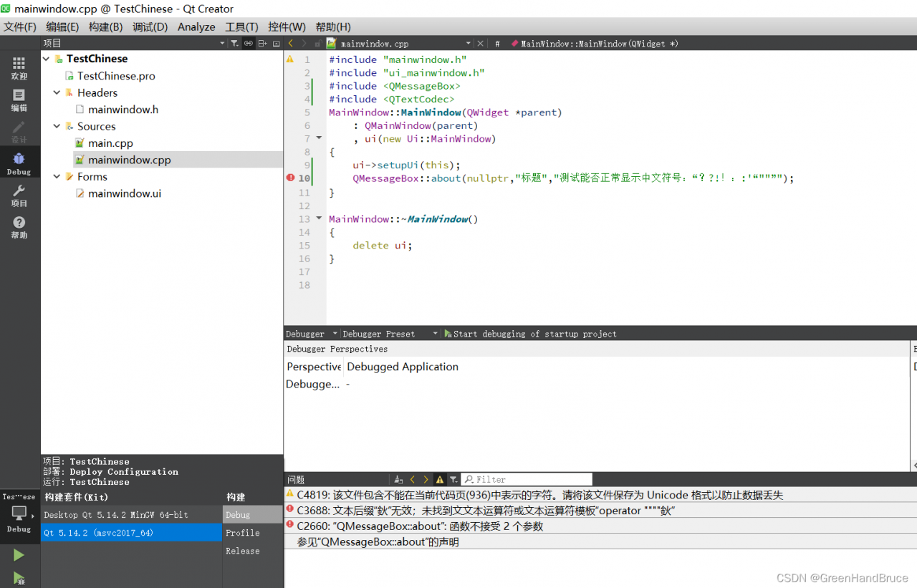The height and width of the screenshot is (588, 917).
Task: Open the mainwindow.cpp document dropdown
Action: point(469,44)
